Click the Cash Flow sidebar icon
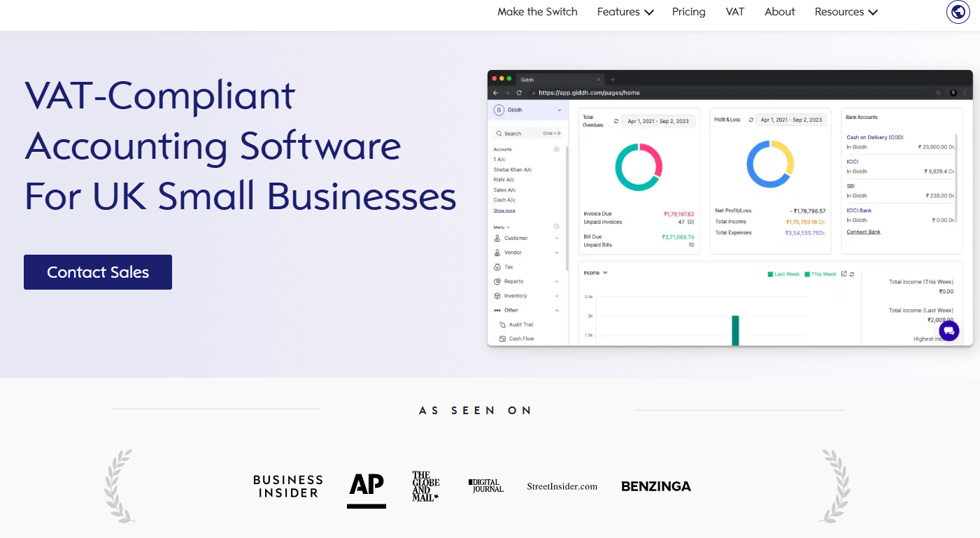This screenshot has height=538, width=980. pyautogui.click(x=502, y=339)
